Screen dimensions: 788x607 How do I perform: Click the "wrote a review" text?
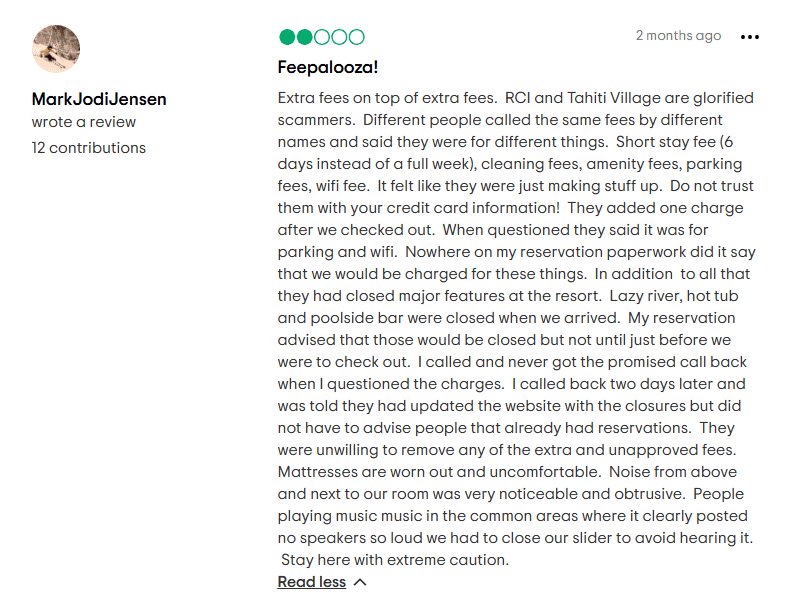83,122
